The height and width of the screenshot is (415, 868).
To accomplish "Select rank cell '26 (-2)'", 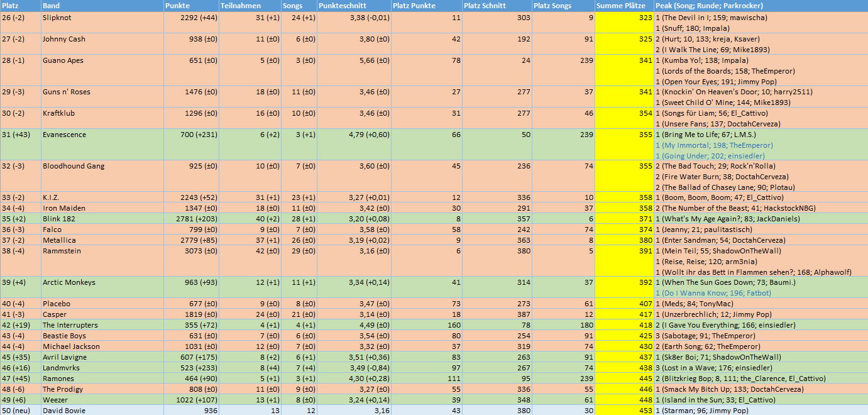I will [x=20, y=23].
